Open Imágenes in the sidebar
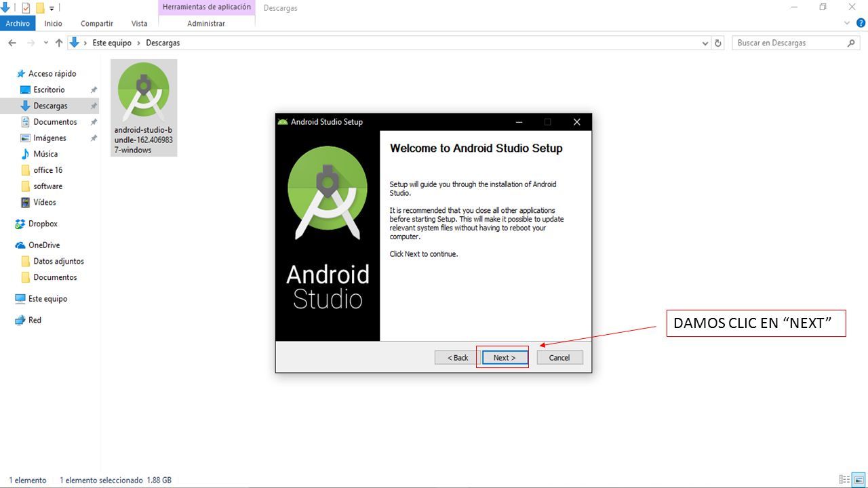This screenshot has height=488, width=868. (x=50, y=138)
